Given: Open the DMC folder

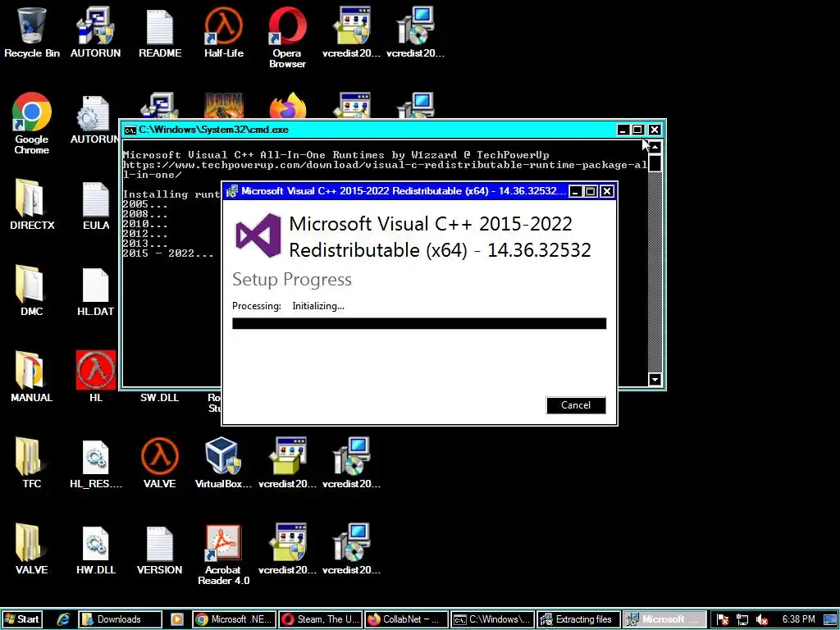Looking at the screenshot, I should pyautogui.click(x=32, y=291).
